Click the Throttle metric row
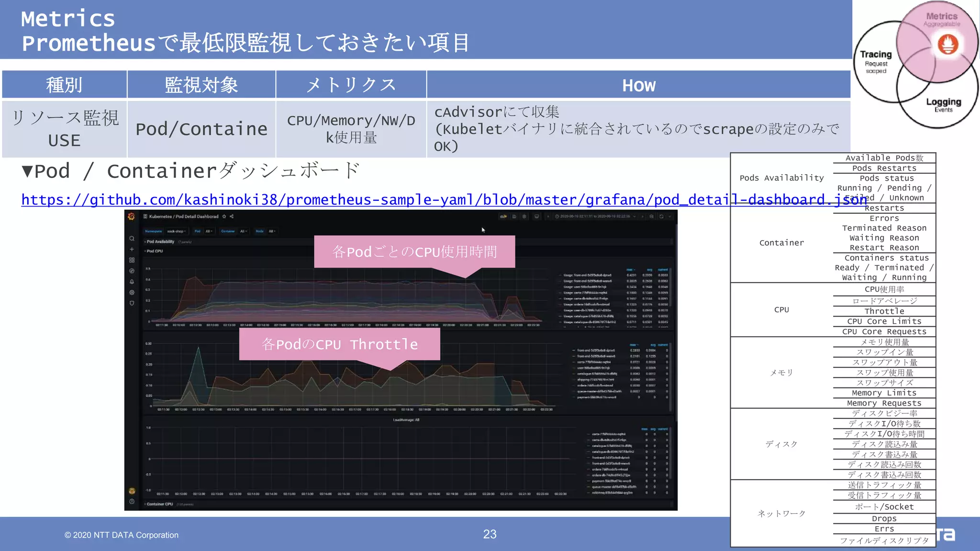 (x=884, y=311)
